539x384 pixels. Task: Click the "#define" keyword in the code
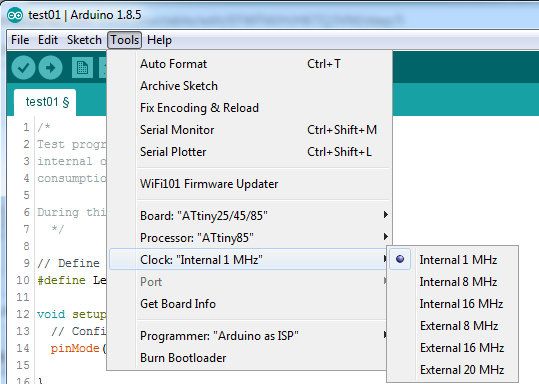62,280
